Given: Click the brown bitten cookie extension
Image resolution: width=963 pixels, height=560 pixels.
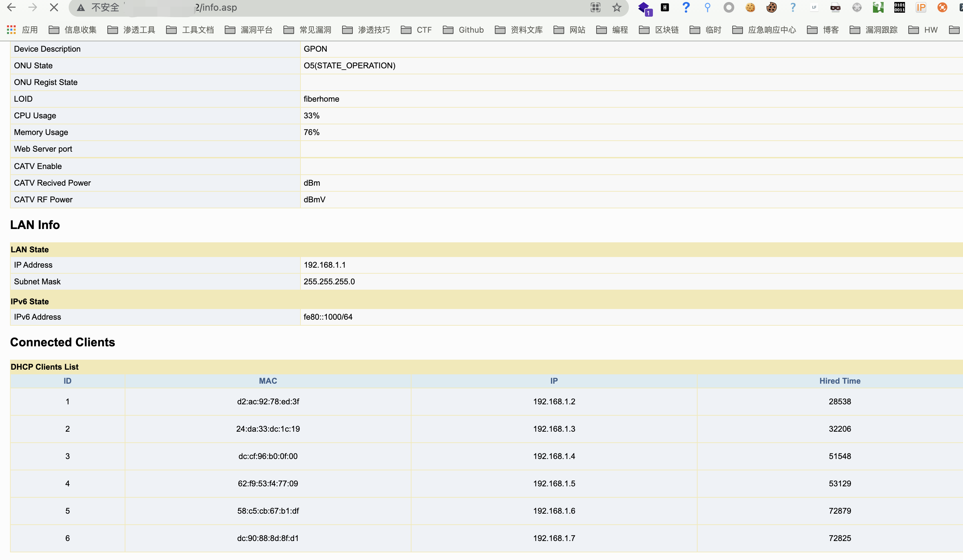Looking at the screenshot, I should point(771,8).
